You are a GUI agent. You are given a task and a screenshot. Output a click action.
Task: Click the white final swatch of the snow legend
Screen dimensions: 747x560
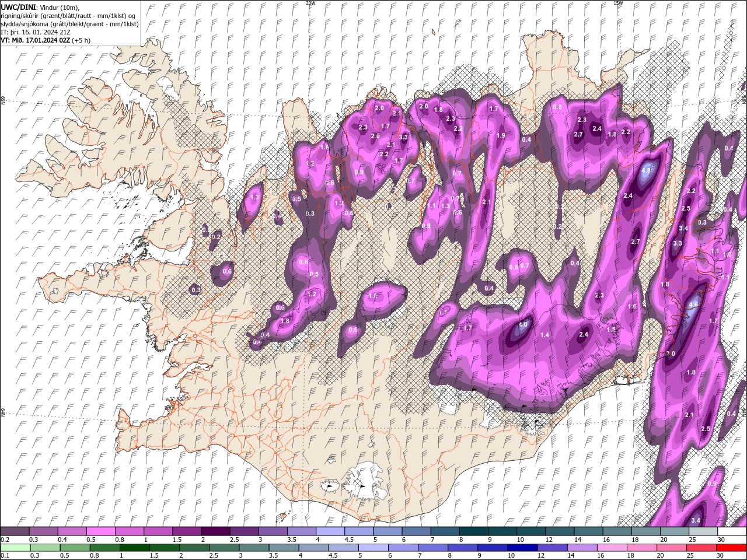click(x=732, y=531)
